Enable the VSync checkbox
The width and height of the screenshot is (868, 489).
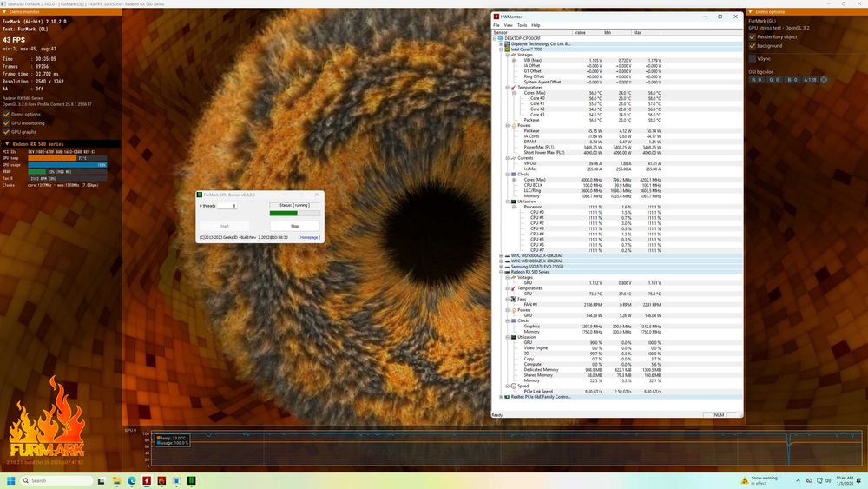pos(753,59)
